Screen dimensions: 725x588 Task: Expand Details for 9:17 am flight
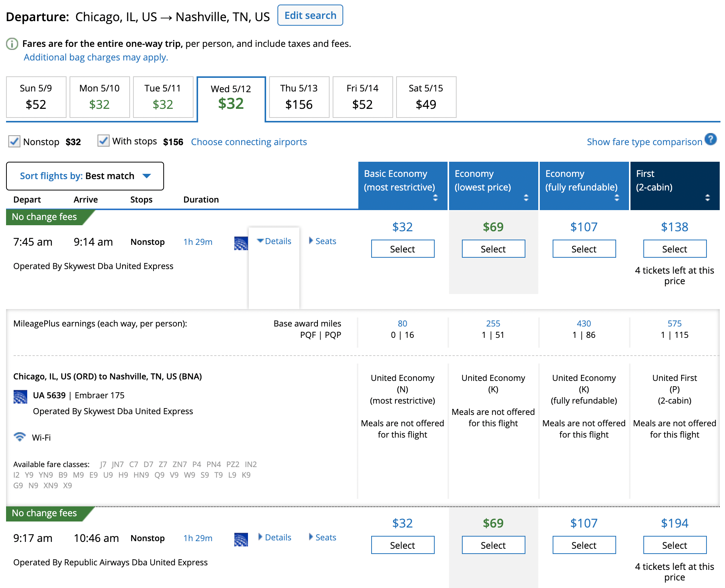(x=274, y=537)
